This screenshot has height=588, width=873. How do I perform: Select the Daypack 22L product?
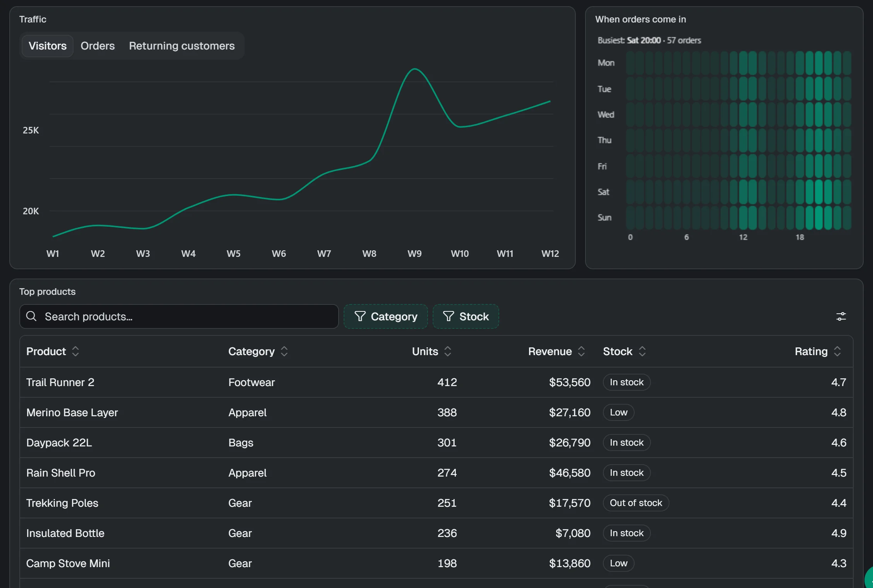pos(59,443)
